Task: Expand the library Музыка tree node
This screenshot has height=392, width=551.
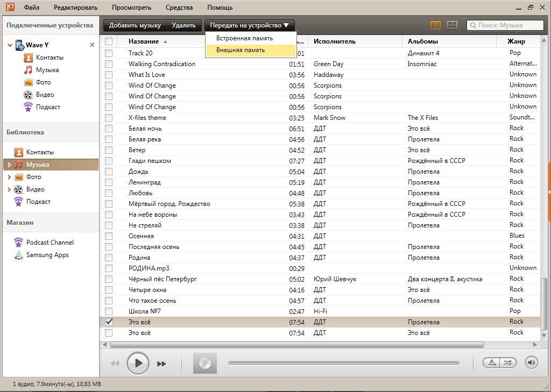Action: [x=9, y=165]
